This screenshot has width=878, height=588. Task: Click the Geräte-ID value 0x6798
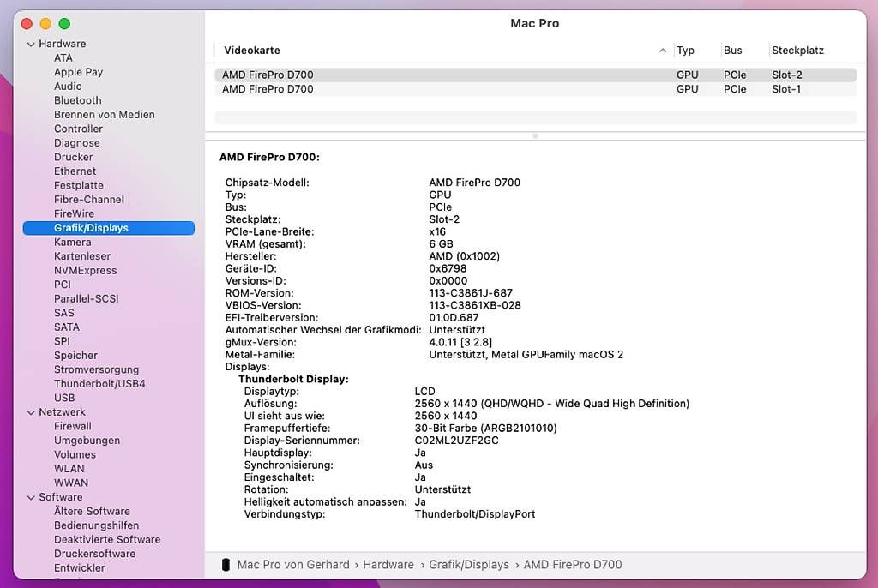tap(448, 269)
